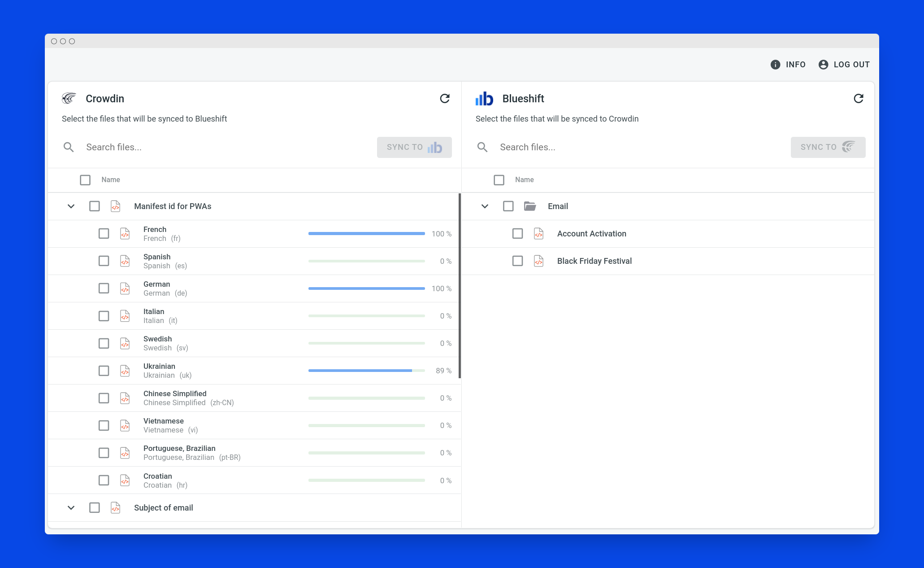The width and height of the screenshot is (924, 568).
Task: Click the Portuguese, Brazilian row file icon
Action: click(x=125, y=453)
